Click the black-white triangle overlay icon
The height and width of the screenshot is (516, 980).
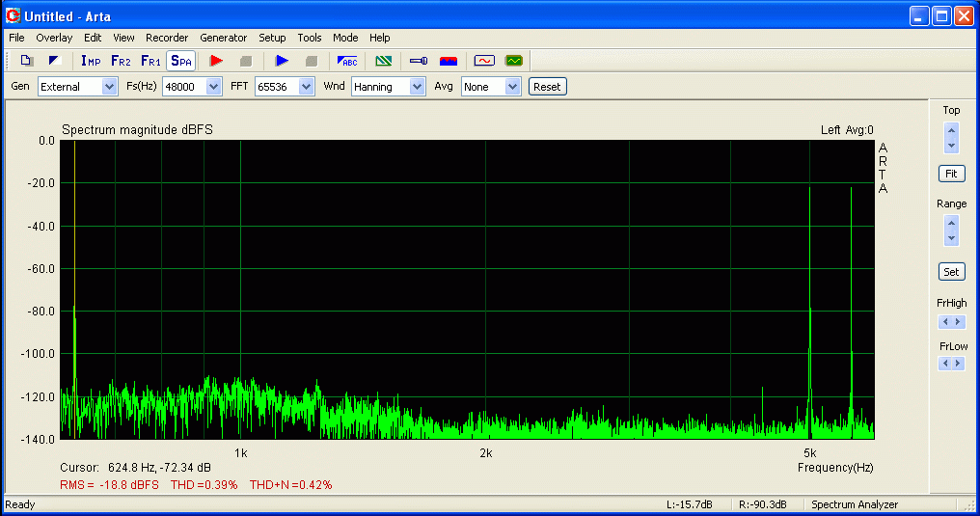pyautogui.click(x=54, y=61)
